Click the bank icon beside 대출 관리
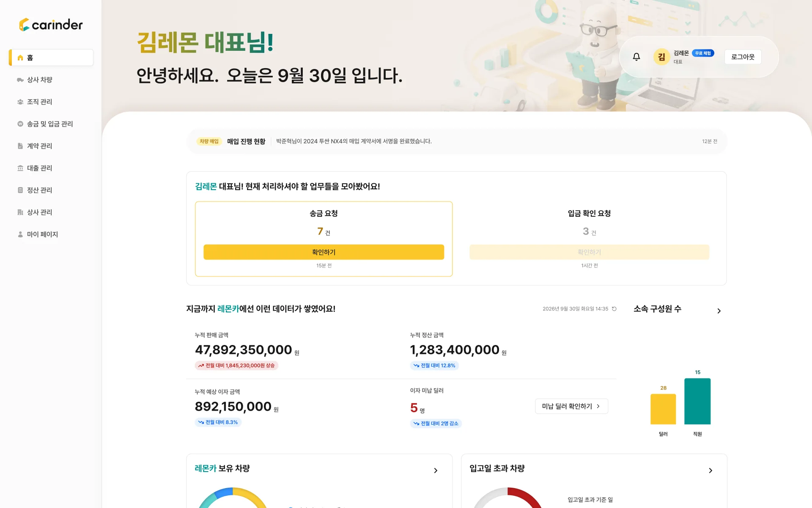This screenshot has width=812, height=508. point(20,168)
